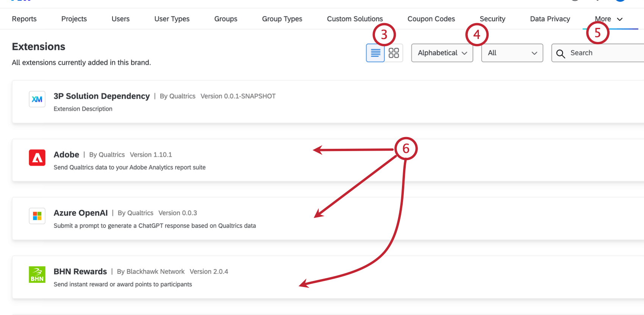Expand the More menu

(608, 19)
